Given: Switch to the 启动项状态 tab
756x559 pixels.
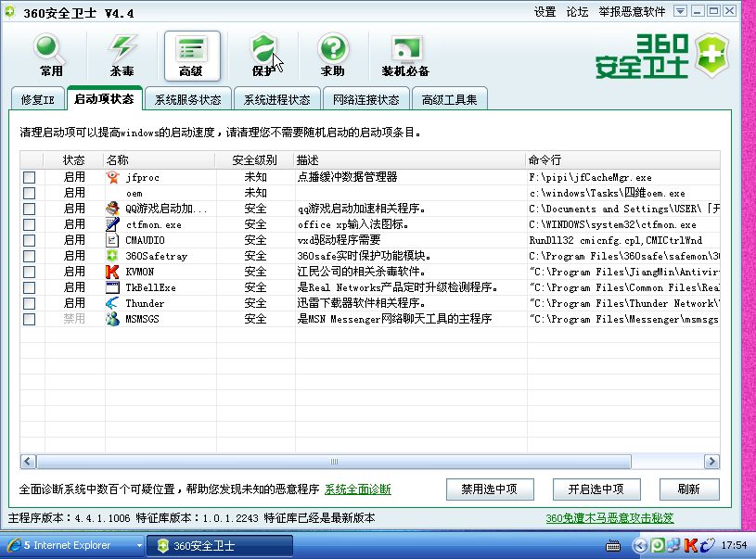Looking at the screenshot, I should [104, 98].
